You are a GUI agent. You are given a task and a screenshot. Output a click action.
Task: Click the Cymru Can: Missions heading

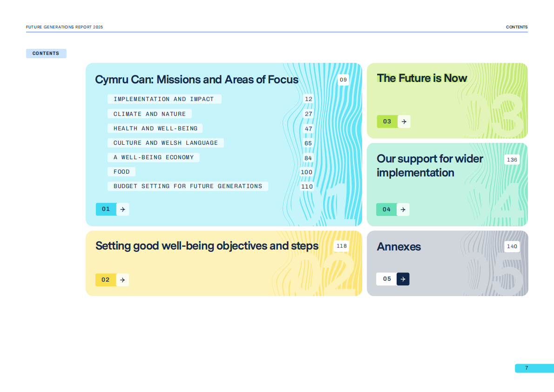click(x=196, y=80)
